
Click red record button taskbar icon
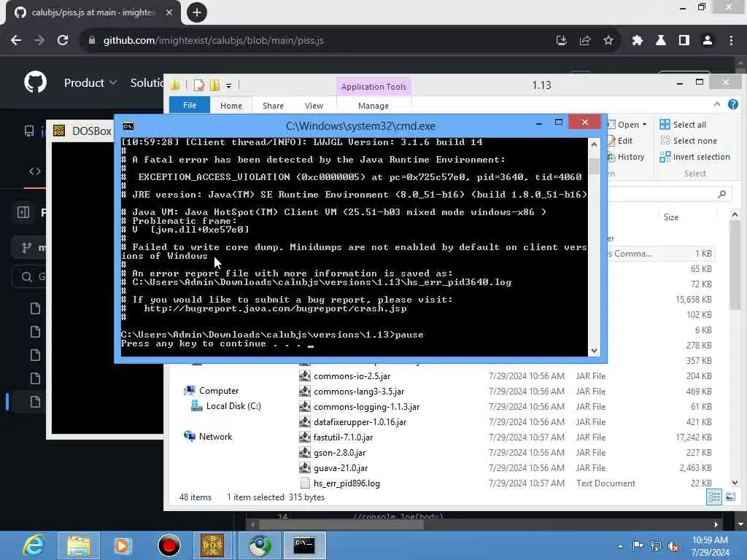pos(169,545)
